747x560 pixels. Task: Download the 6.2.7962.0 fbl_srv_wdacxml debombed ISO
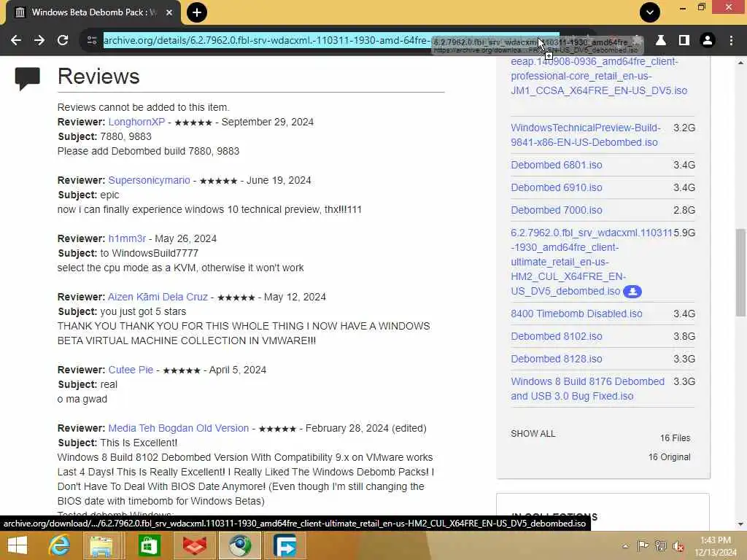coord(591,262)
